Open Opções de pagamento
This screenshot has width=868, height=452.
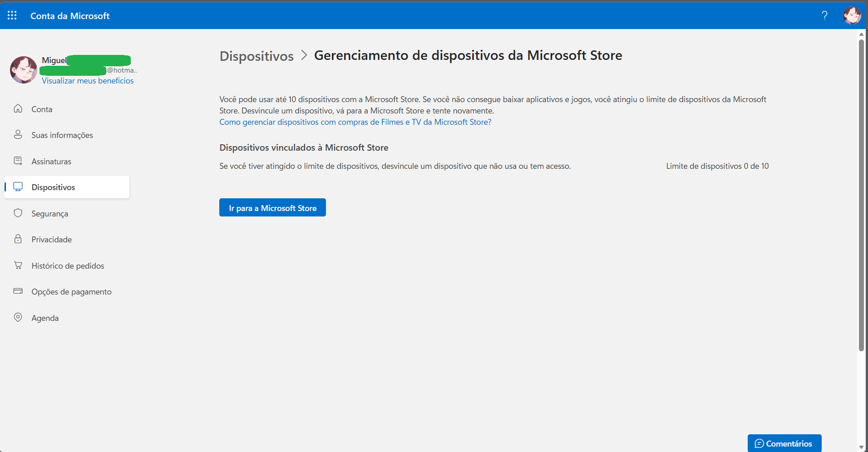tap(67, 291)
